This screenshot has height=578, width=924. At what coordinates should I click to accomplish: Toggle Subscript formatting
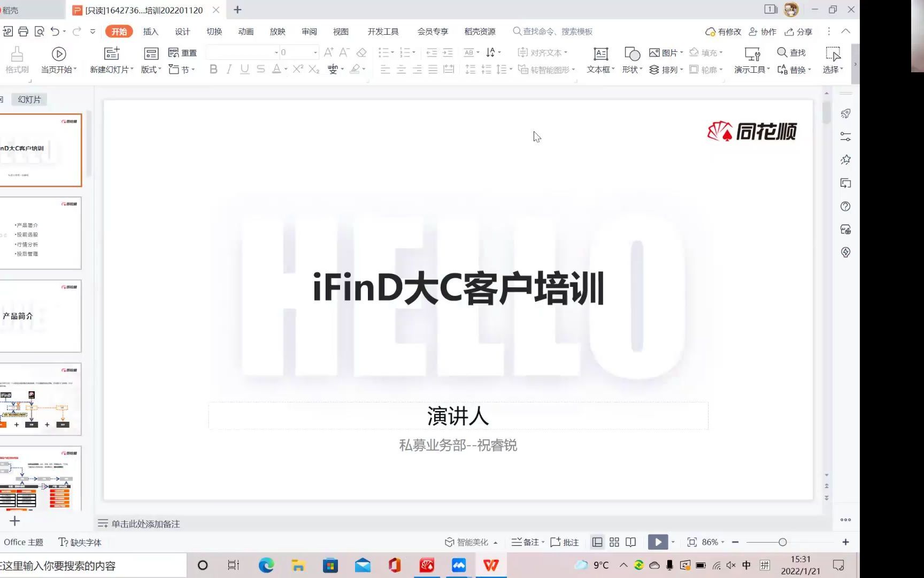(314, 69)
